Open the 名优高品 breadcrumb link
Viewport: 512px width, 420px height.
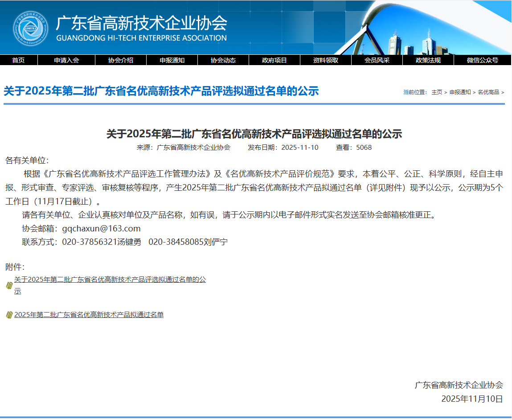click(x=488, y=92)
